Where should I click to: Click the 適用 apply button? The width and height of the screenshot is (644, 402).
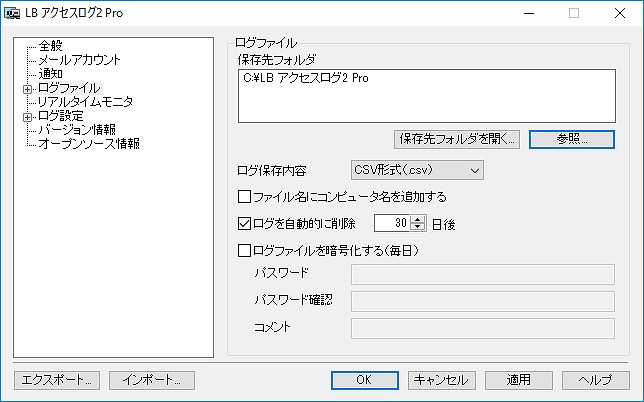coord(519,380)
